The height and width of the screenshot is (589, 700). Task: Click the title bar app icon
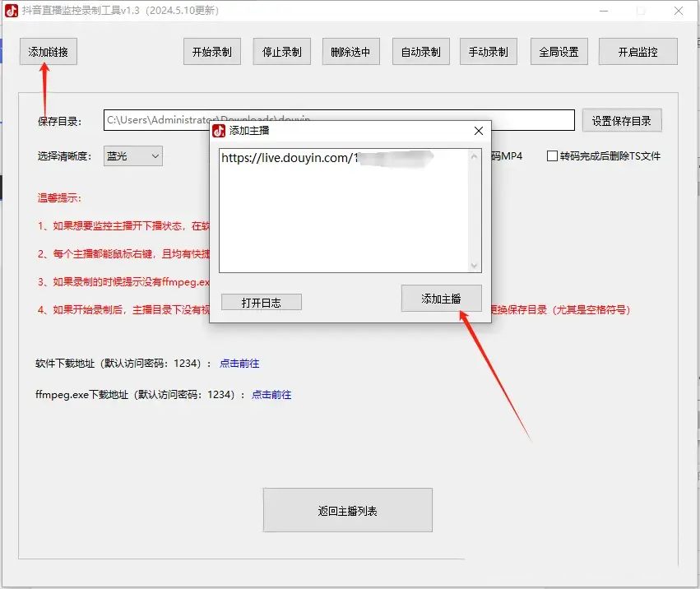click(x=12, y=10)
